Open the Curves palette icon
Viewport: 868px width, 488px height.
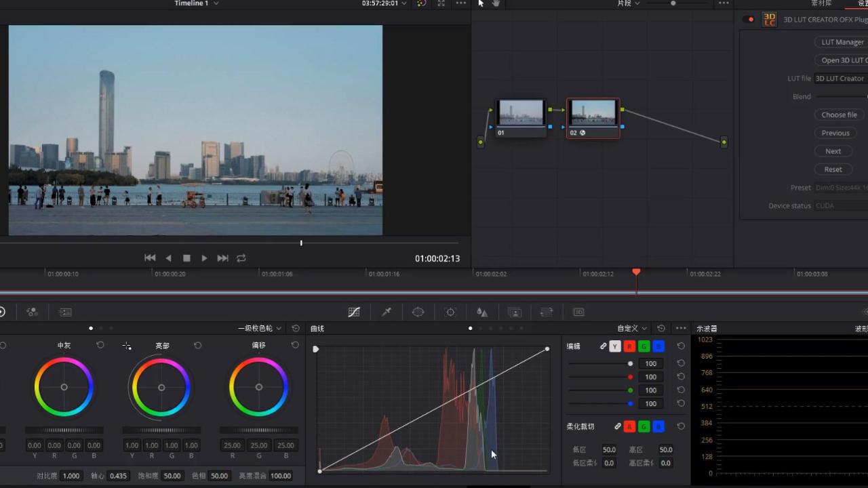[354, 312]
